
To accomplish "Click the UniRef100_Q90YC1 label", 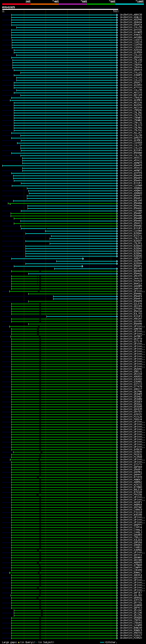I will (131, 555).
